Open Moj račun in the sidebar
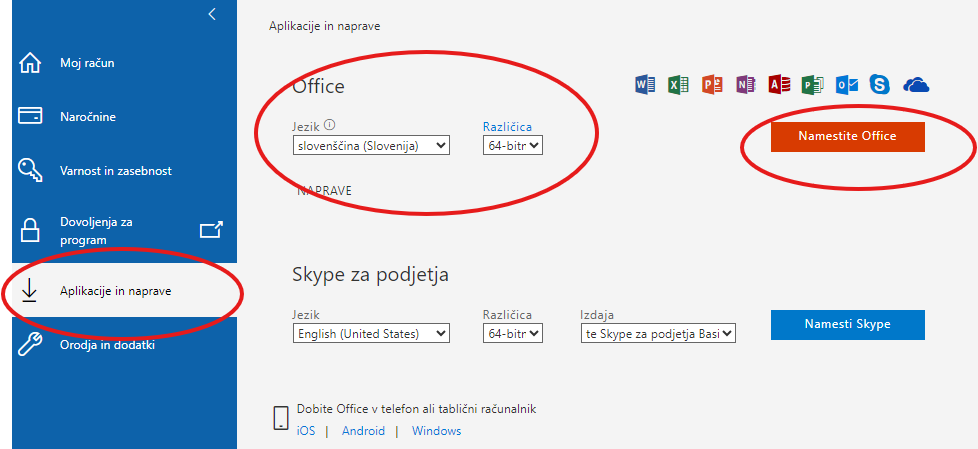This screenshot has height=449, width=978. pos(87,63)
